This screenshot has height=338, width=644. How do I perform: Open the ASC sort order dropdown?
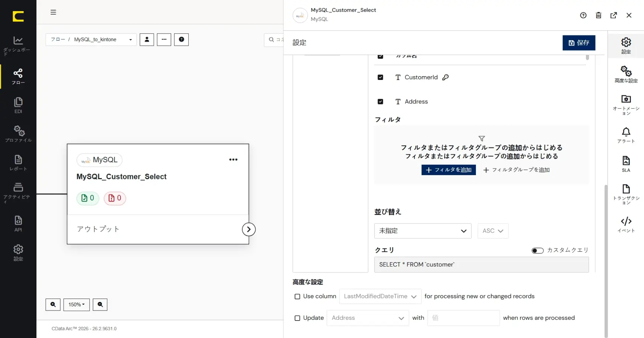point(493,231)
